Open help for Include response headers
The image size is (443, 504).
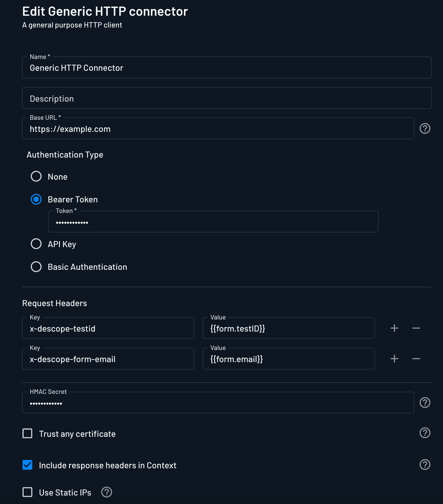425,465
